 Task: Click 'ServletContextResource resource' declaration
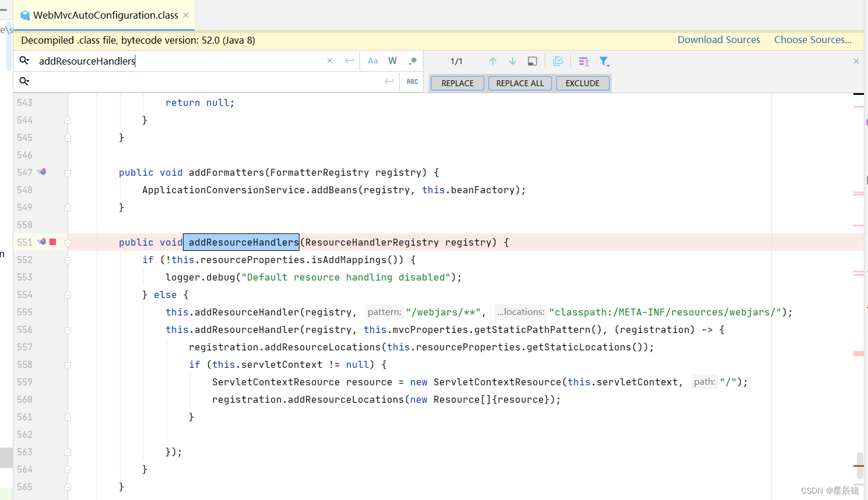click(302, 382)
